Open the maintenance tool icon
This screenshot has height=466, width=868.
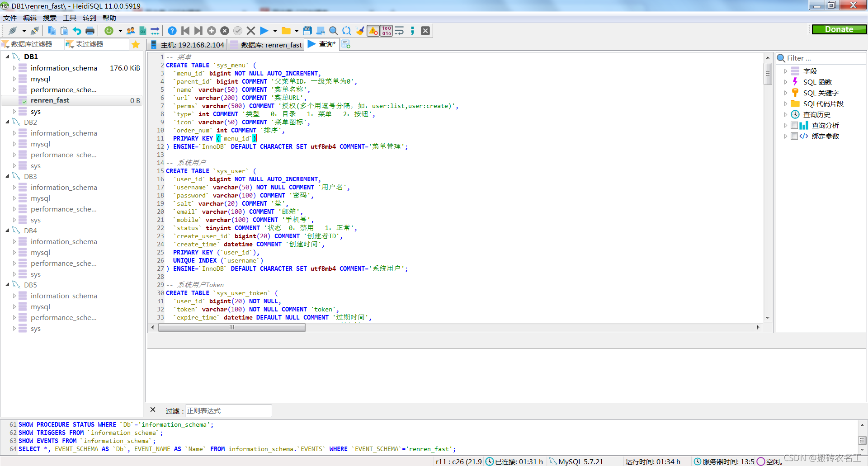click(155, 31)
